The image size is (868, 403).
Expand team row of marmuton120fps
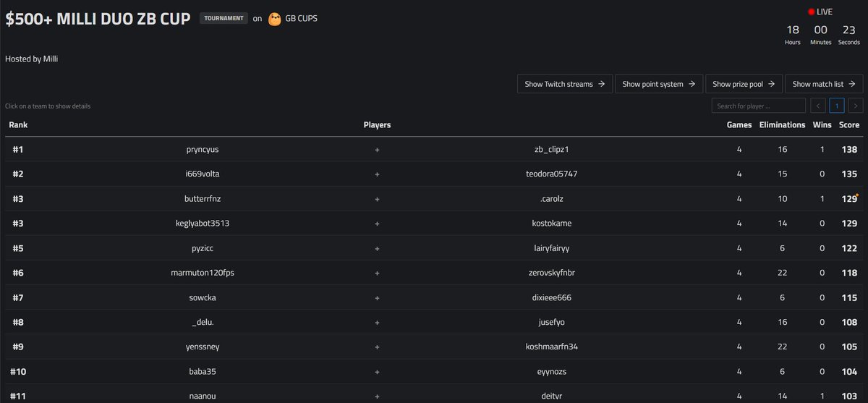click(x=434, y=272)
